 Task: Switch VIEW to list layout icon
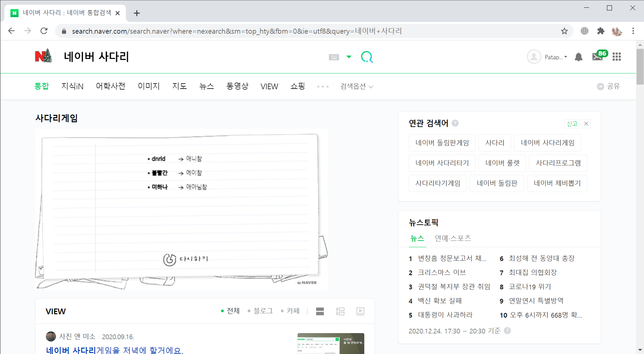tap(340, 311)
